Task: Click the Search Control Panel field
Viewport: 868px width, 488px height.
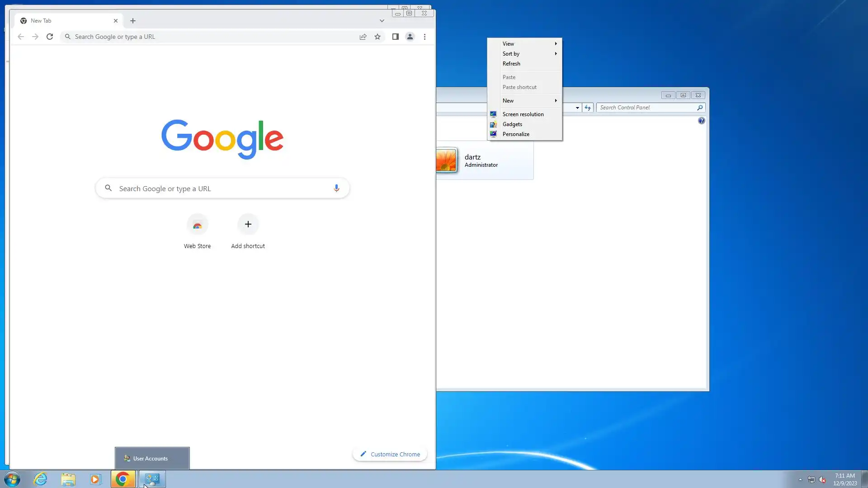Action: (x=646, y=108)
